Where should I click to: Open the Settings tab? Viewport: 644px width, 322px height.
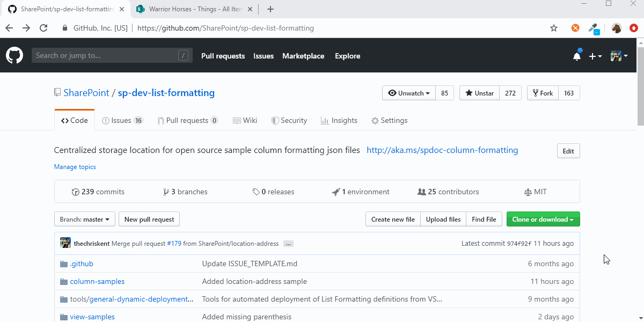(x=390, y=120)
